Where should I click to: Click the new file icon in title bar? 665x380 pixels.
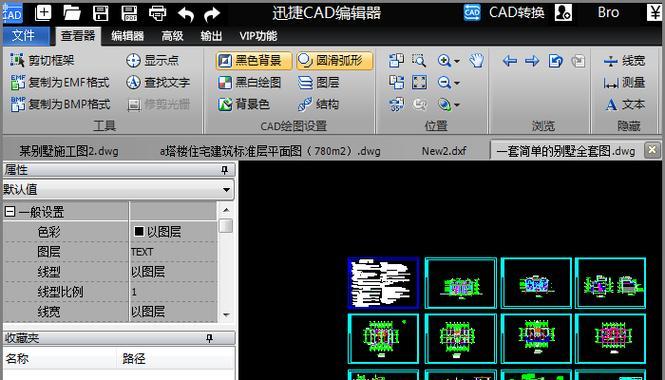[x=43, y=13]
